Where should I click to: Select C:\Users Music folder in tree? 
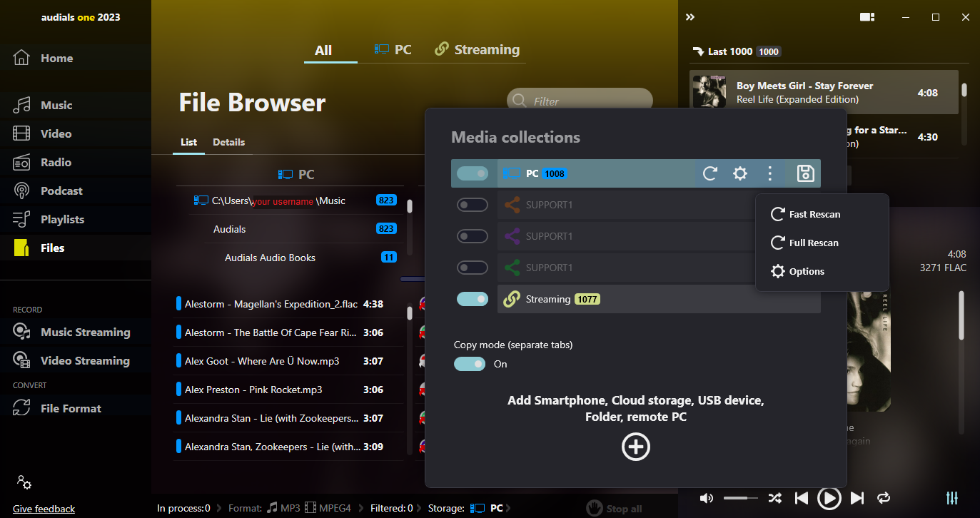(x=294, y=200)
